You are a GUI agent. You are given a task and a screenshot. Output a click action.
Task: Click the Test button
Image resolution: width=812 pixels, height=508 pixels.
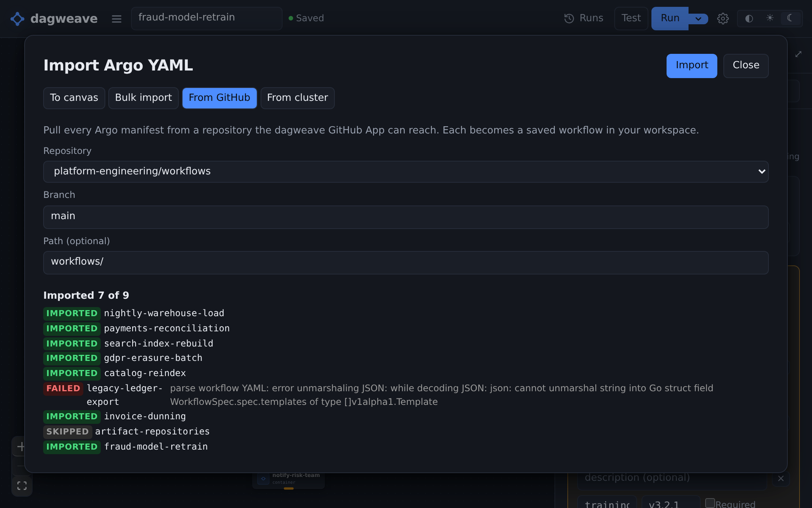click(631, 18)
